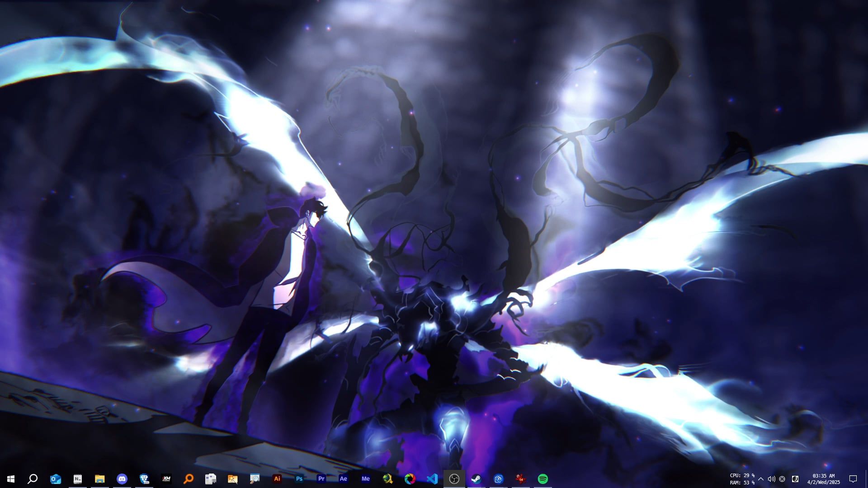Open Steam from the taskbar

[x=476, y=479]
